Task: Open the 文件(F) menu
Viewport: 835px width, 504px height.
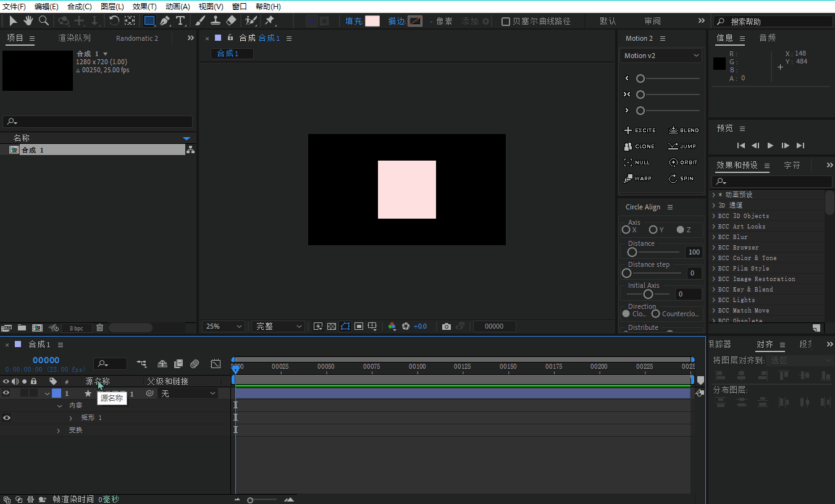Action: coord(15,7)
